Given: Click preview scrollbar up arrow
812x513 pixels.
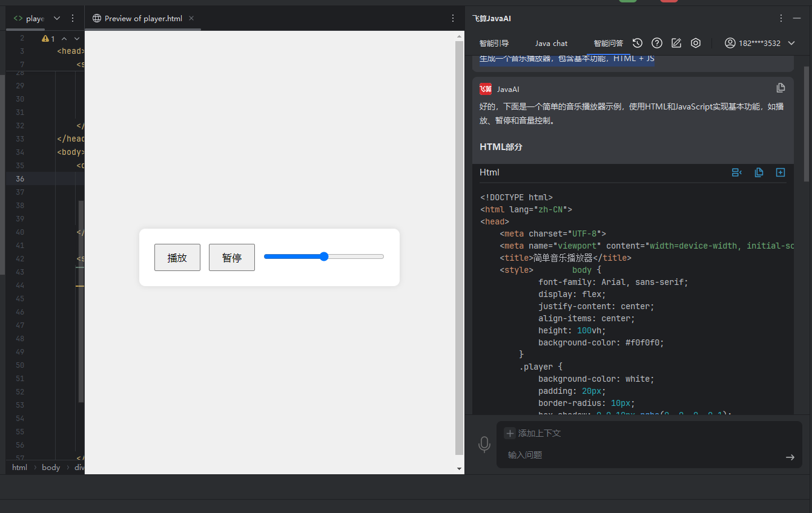Looking at the screenshot, I should [x=459, y=36].
